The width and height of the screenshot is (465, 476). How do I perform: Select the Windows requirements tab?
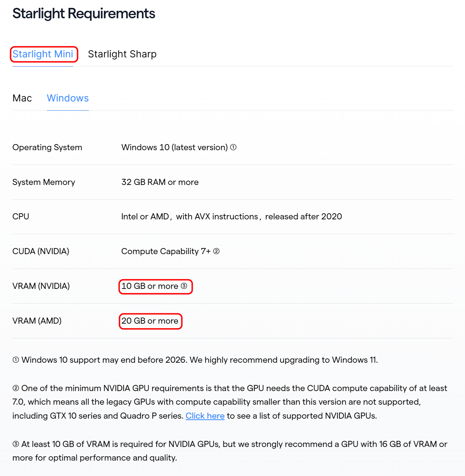68,98
